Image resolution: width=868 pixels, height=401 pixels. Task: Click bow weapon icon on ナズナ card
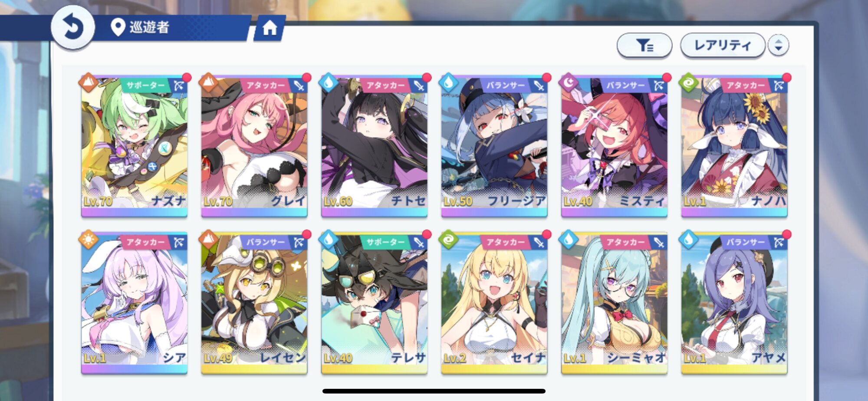[x=179, y=85]
